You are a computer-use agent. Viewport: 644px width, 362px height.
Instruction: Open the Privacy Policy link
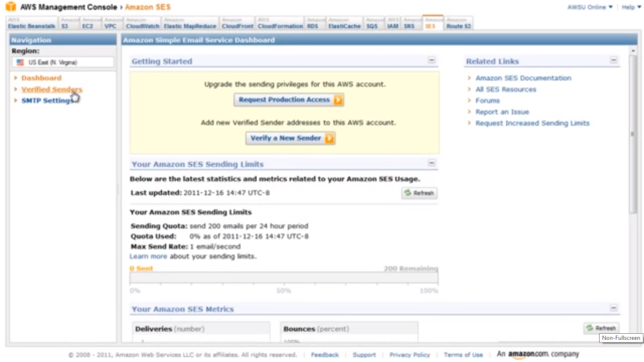(409, 355)
